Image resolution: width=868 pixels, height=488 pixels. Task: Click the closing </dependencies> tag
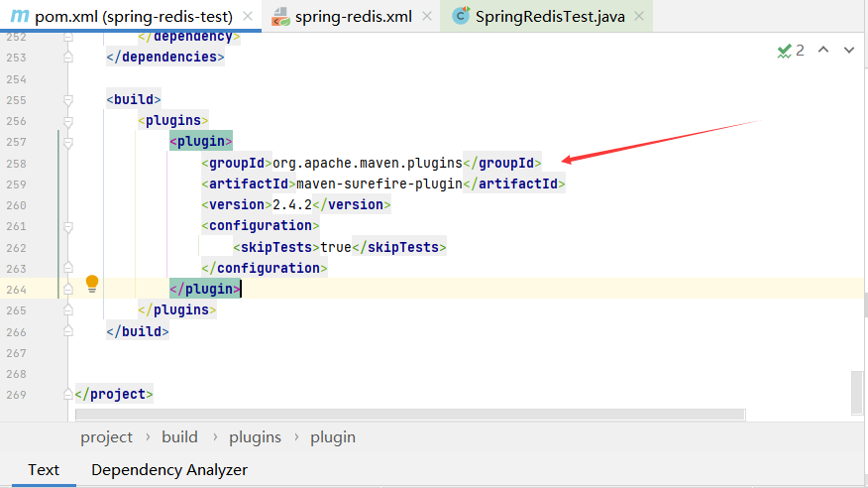point(165,58)
